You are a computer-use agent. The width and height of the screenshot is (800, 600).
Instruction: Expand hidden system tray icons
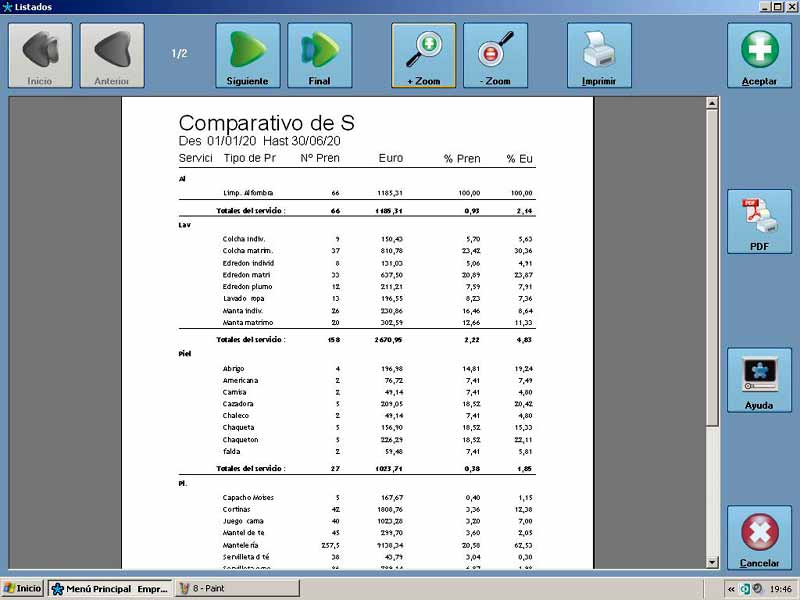click(731, 589)
